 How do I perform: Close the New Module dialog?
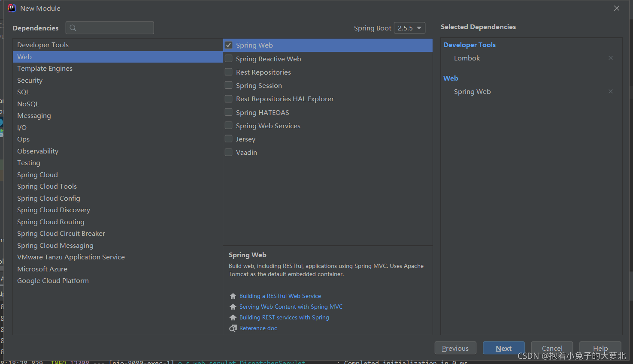[617, 8]
